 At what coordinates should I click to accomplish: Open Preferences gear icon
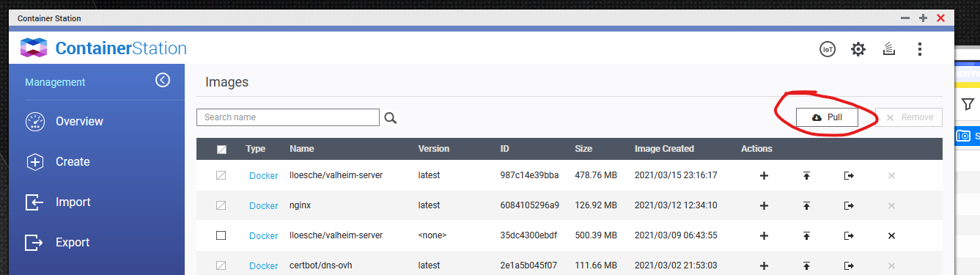[858, 49]
